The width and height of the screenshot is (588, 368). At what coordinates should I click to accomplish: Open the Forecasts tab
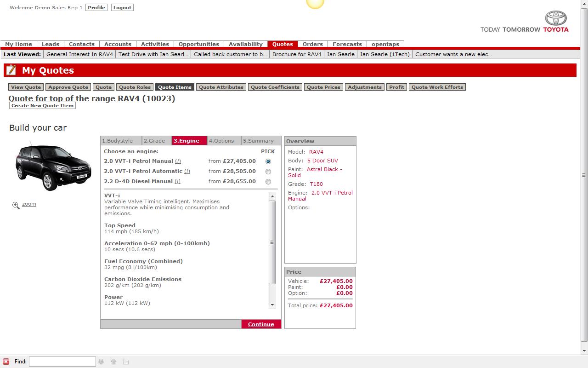coord(347,44)
